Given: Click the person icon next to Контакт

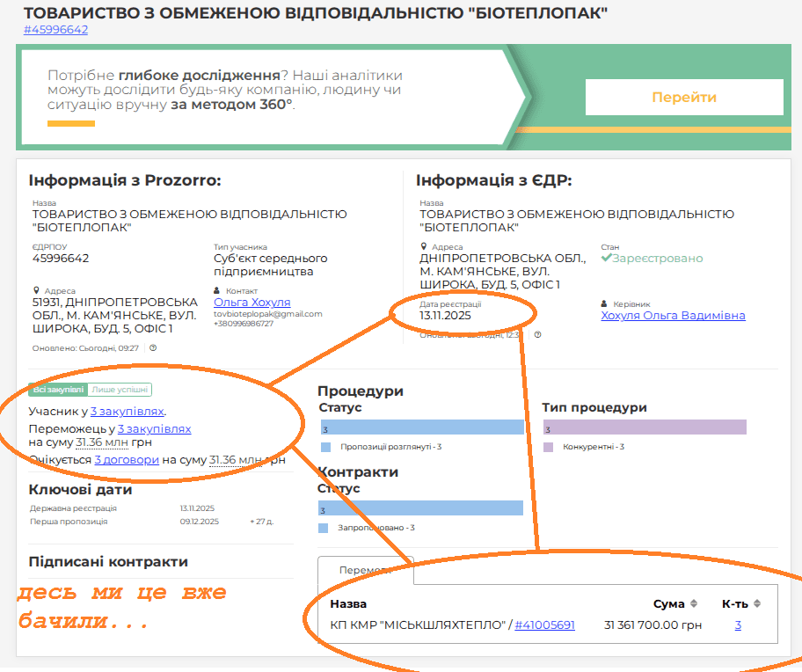Looking at the screenshot, I should coord(217,290).
